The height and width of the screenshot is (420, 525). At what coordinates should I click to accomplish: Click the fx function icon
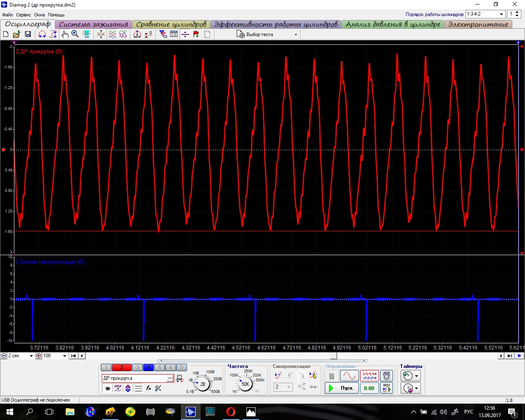click(148, 388)
